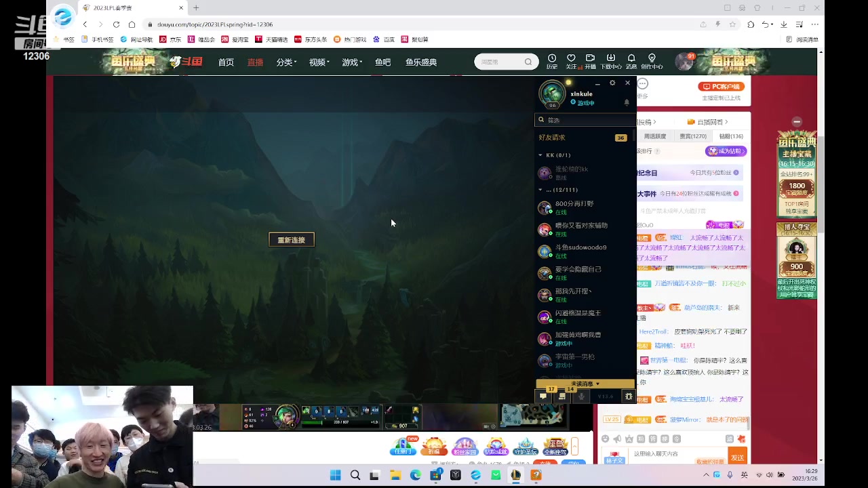Viewport: 868px width, 488px height.
Task: Open Microsoft Edge from the taskbar
Action: click(x=415, y=475)
